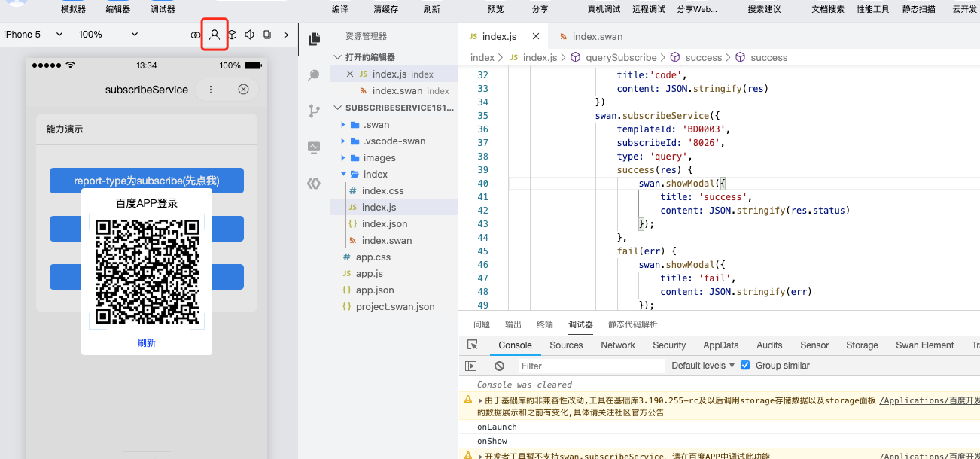980x459 pixels.
Task: Toggle the simulator speaker sound icon
Action: click(x=250, y=35)
